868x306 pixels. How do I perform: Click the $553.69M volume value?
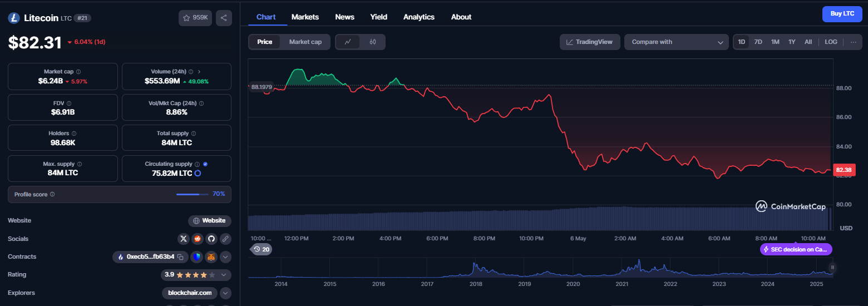coord(162,81)
